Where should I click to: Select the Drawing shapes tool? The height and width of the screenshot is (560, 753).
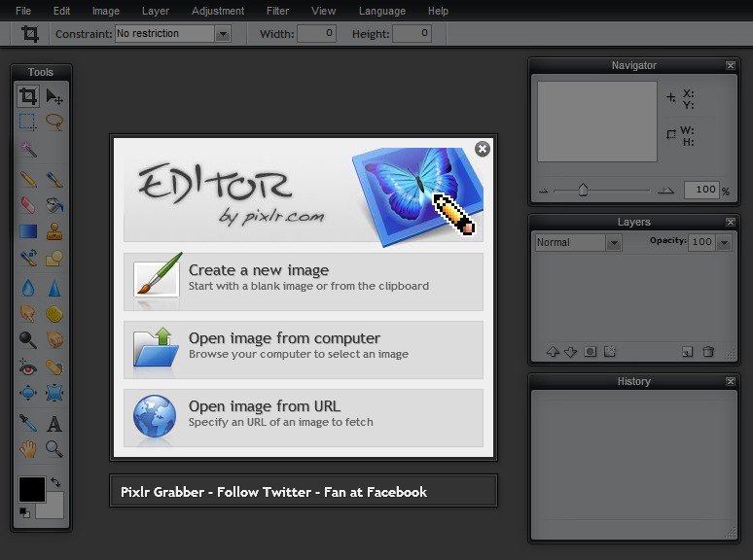(54, 258)
